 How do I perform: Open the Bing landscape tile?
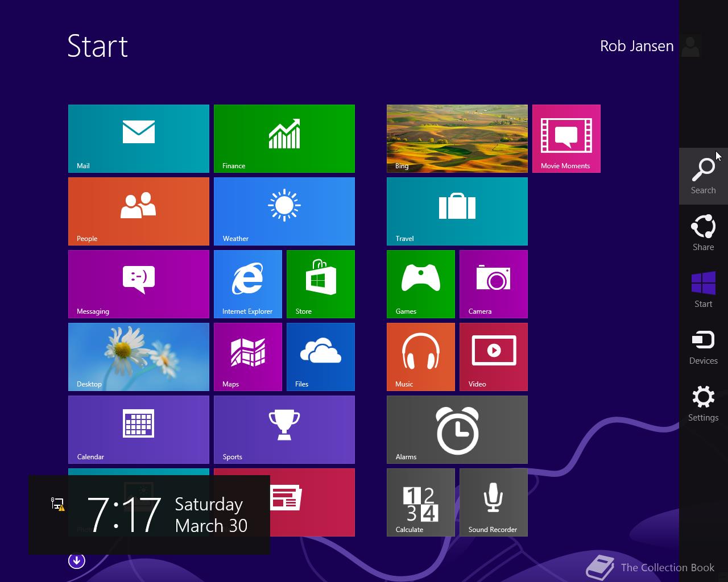457,139
